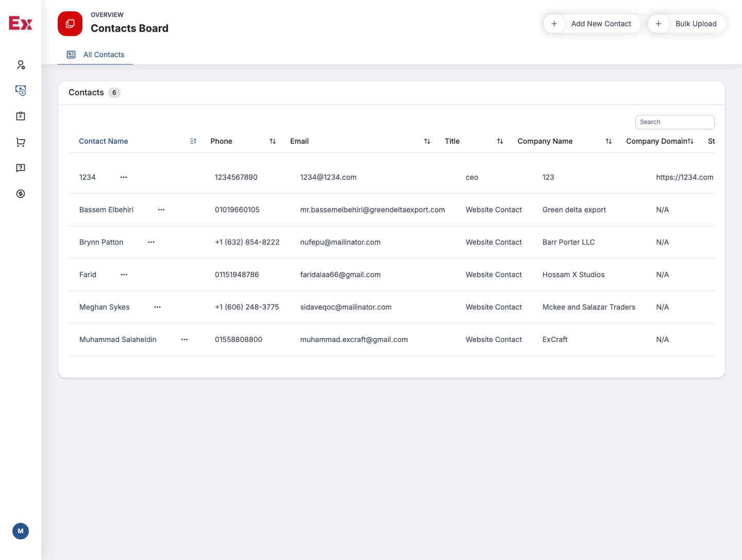Click email sidaveqoc@mailinator.com
The image size is (742, 560).
tap(346, 307)
